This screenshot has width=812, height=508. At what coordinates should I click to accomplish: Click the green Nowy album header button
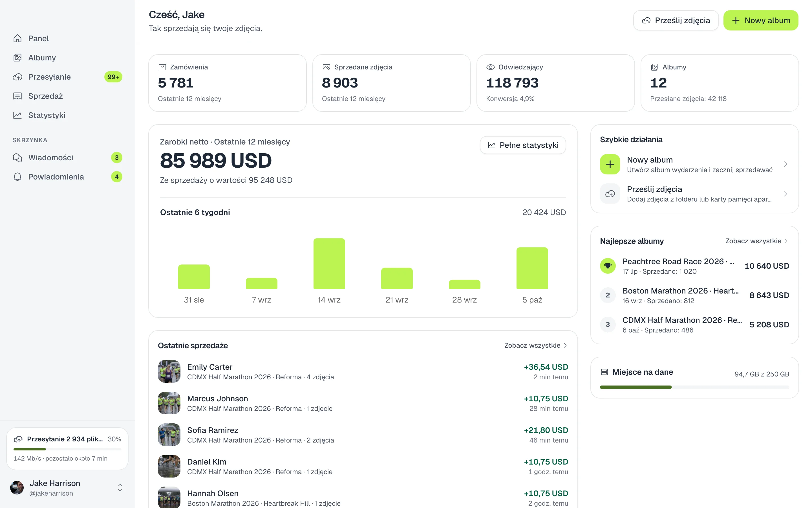(x=760, y=21)
